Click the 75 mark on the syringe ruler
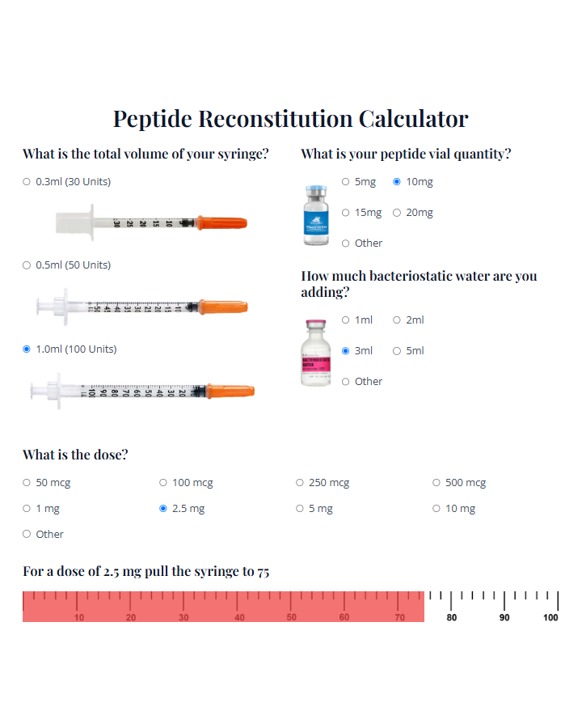The image size is (582, 728). click(x=424, y=604)
